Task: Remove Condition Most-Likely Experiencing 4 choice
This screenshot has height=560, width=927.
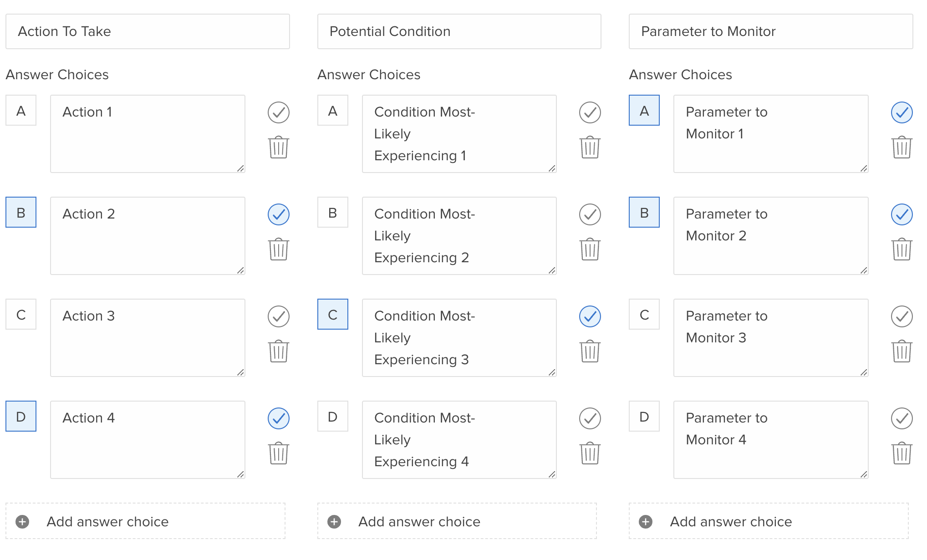Action: pyautogui.click(x=590, y=453)
